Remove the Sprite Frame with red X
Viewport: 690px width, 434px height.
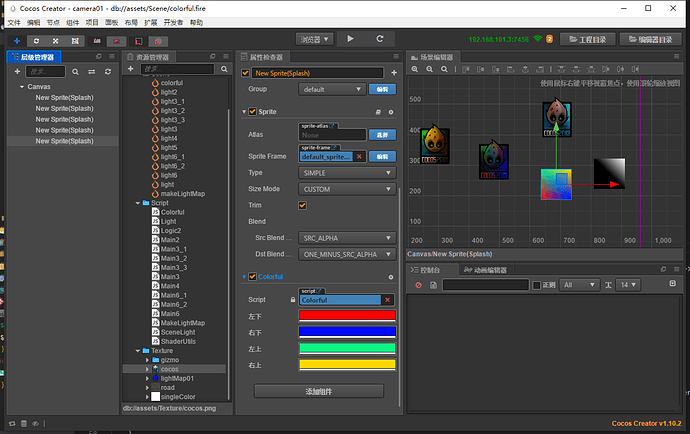(x=359, y=156)
